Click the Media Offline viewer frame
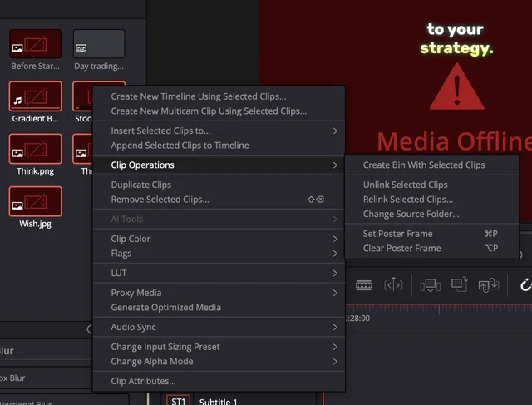 396,112
